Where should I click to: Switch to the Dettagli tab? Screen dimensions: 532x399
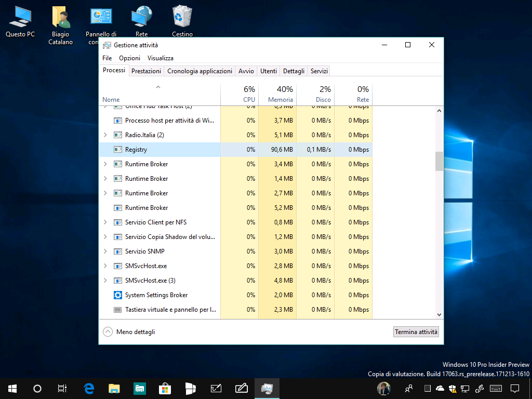(x=294, y=71)
